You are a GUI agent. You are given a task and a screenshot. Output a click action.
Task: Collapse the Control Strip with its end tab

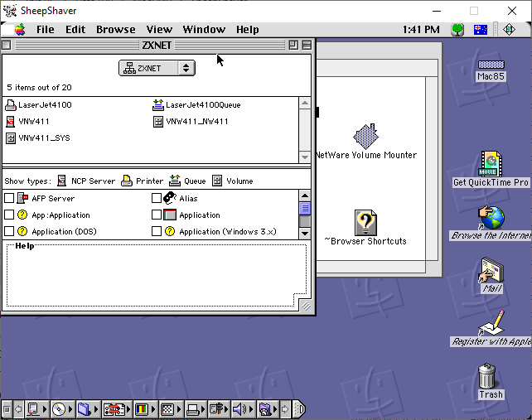(x=299, y=409)
